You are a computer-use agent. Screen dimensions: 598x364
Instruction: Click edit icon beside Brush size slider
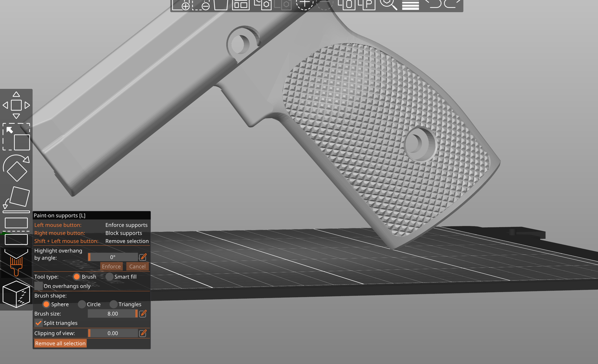pyautogui.click(x=143, y=313)
